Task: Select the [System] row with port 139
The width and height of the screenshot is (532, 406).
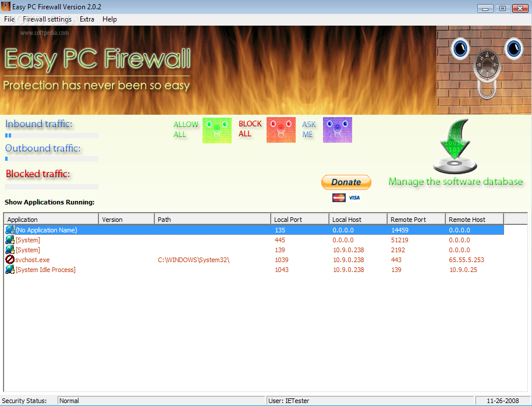Action: [254, 250]
